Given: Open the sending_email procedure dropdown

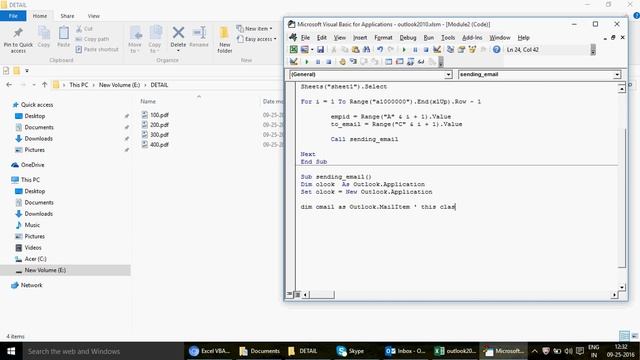Looking at the screenshot, I should (617, 75).
